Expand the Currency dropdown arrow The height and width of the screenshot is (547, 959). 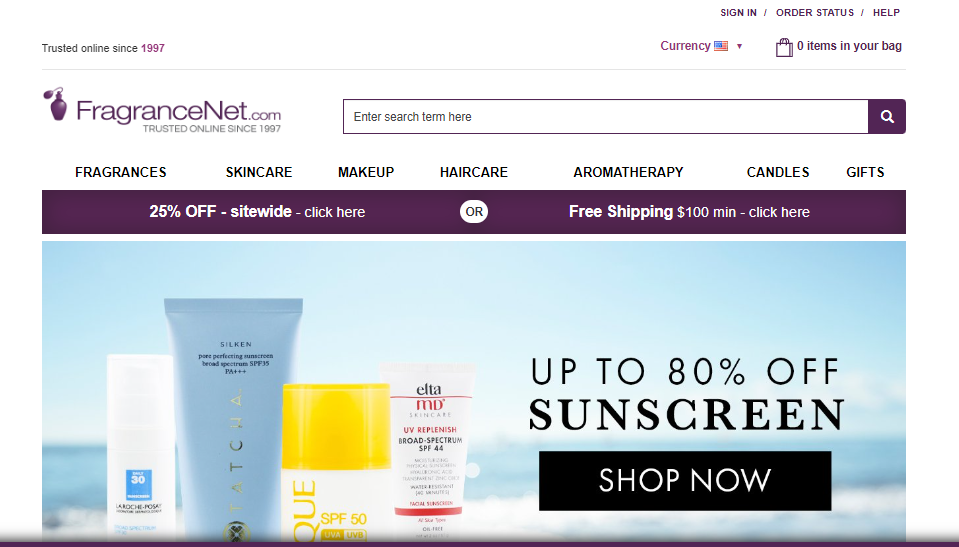pyautogui.click(x=739, y=47)
